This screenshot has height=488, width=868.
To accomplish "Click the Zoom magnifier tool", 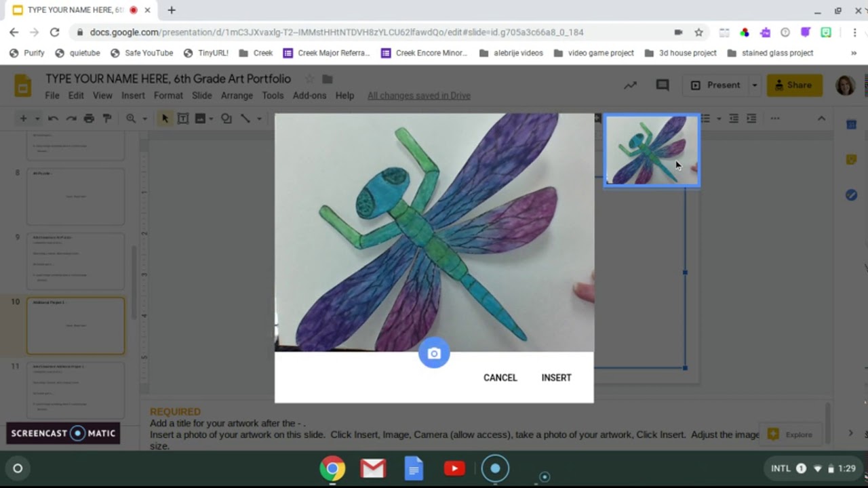I will coord(131,119).
